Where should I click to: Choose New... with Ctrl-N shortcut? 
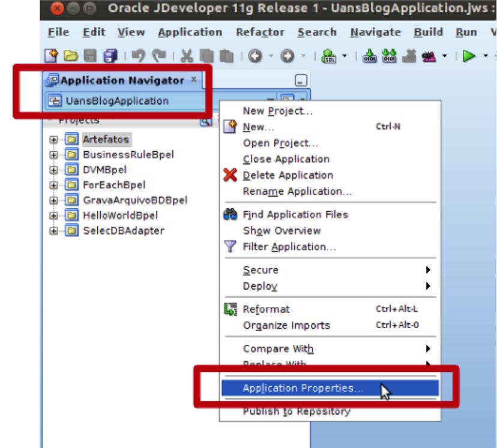[330, 127]
